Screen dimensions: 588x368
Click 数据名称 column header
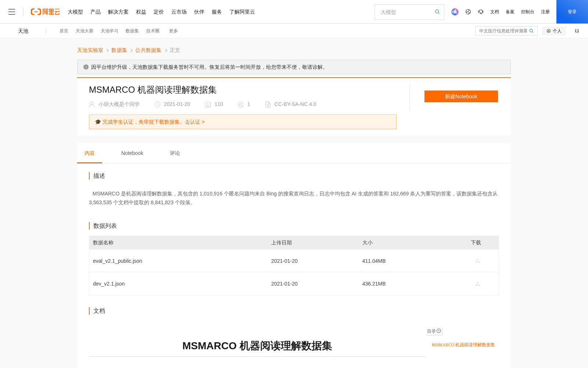(x=103, y=243)
